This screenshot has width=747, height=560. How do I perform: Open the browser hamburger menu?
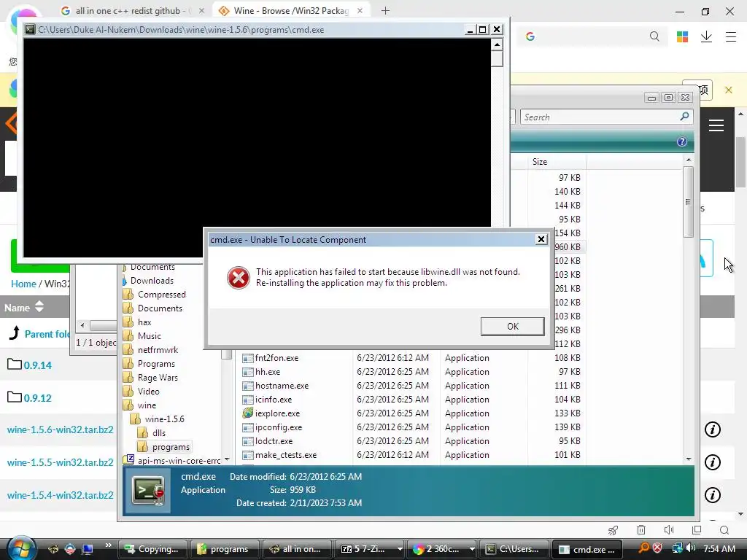pyautogui.click(x=731, y=36)
